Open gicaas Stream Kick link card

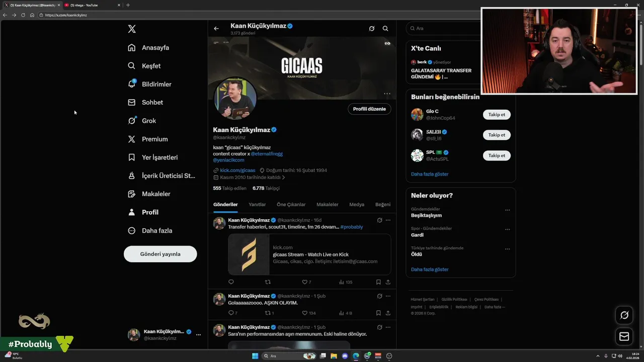(x=309, y=254)
